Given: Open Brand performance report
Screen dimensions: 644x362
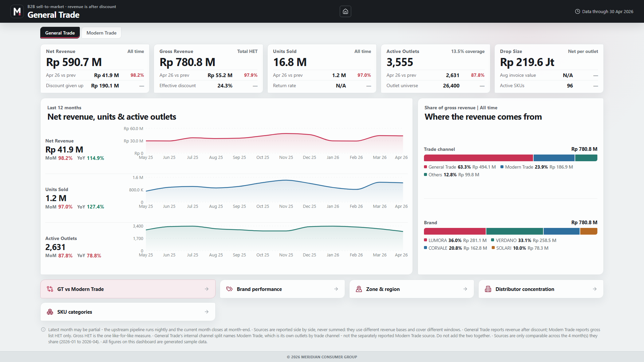Looking at the screenshot, I should point(282,289).
